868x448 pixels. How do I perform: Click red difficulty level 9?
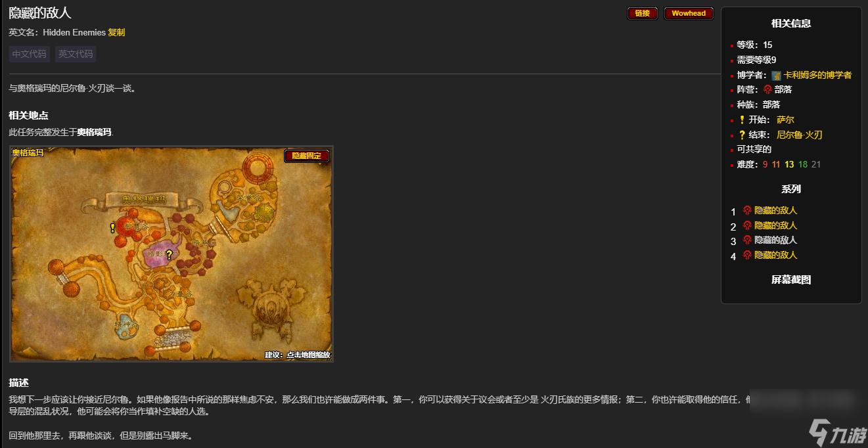[765, 164]
